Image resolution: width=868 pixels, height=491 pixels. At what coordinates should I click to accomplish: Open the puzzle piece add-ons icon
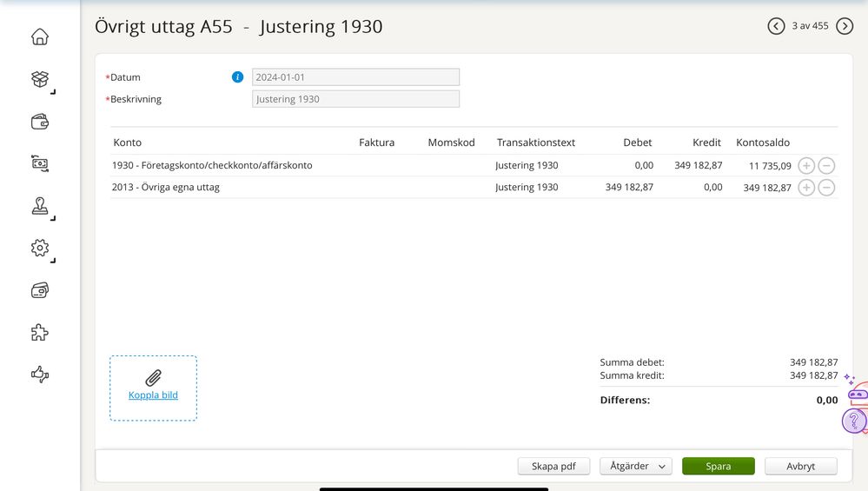pos(39,333)
